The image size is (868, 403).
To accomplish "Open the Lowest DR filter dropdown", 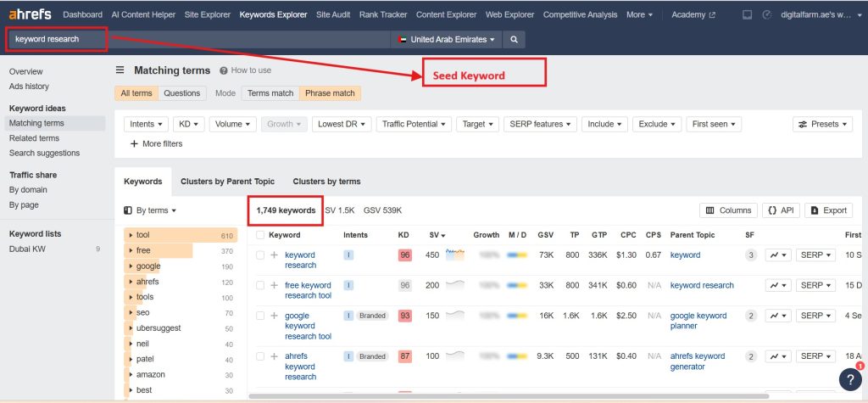I will click(x=342, y=124).
